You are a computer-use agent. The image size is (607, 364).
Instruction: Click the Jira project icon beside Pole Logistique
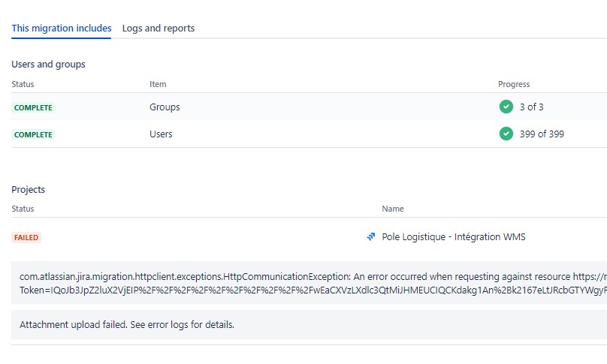pos(371,236)
